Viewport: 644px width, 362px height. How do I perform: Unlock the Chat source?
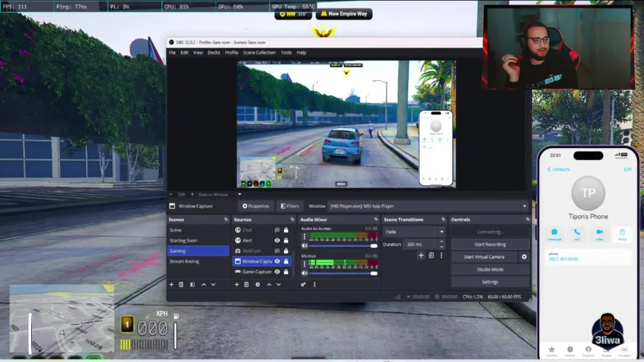(x=286, y=230)
